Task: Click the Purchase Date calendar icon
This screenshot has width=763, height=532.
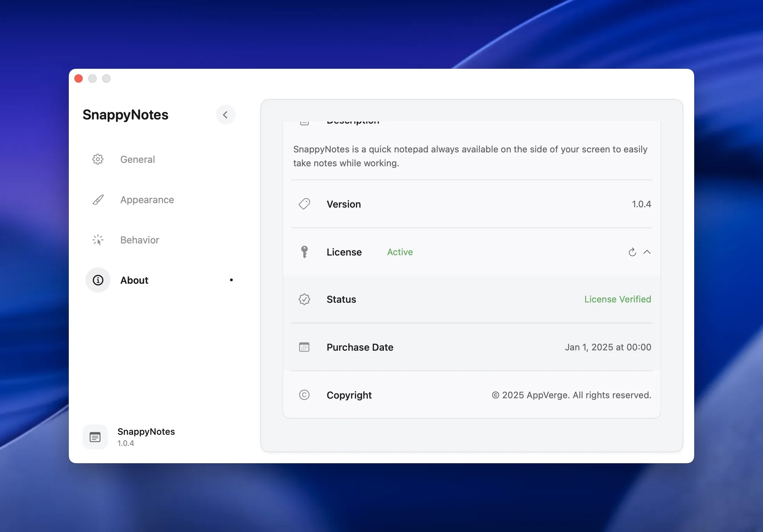Action: pos(304,347)
